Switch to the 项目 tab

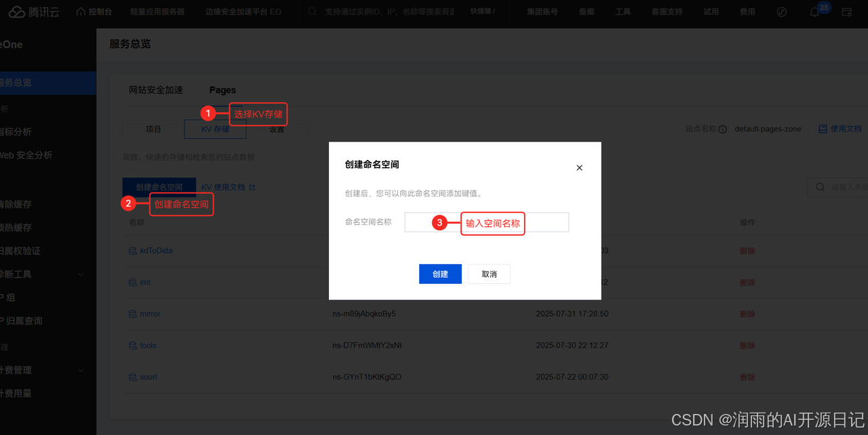(x=153, y=129)
